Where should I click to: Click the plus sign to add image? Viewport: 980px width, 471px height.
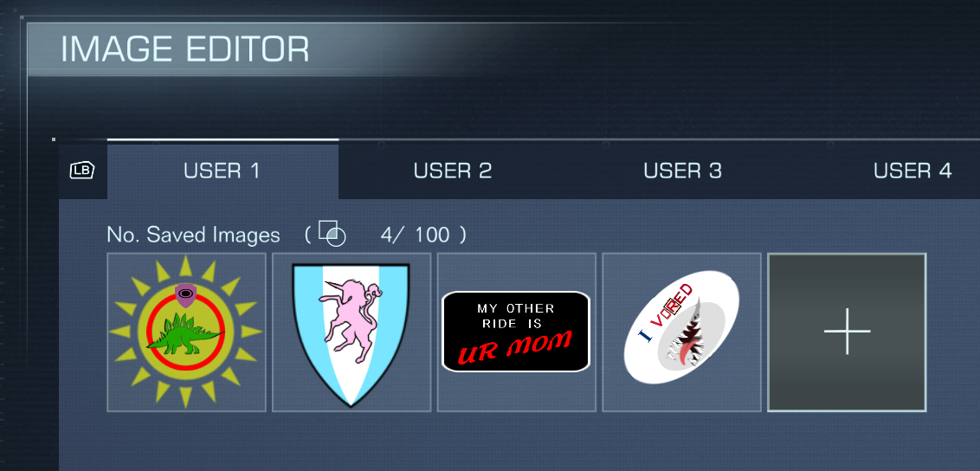847,332
